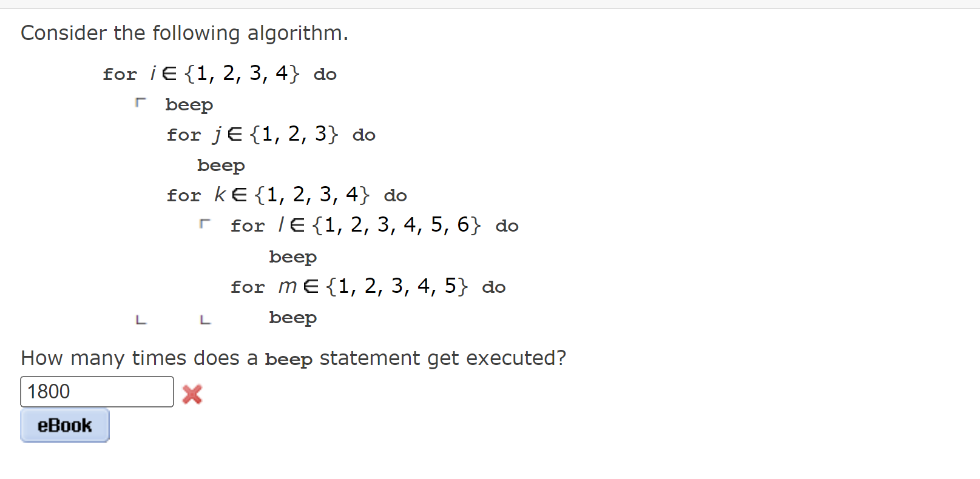
Task: Click the bracket marker beside the first beep
Action: 141,102
